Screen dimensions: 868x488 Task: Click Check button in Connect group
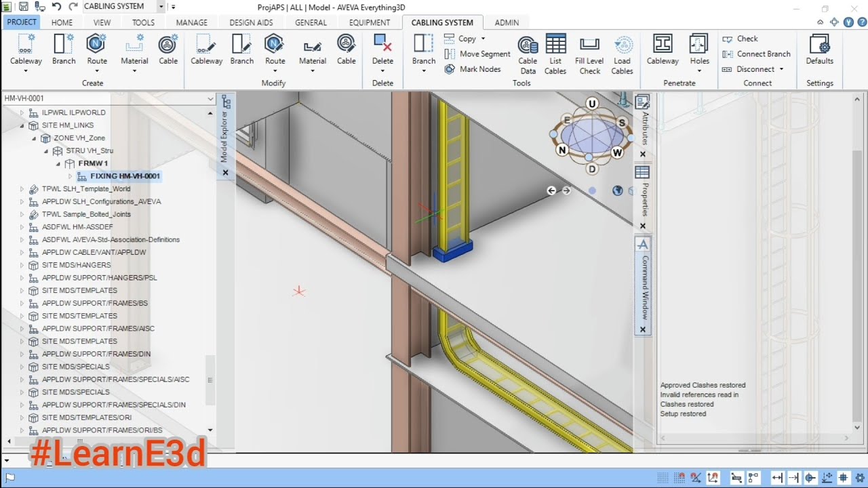[x=740, y=39]
